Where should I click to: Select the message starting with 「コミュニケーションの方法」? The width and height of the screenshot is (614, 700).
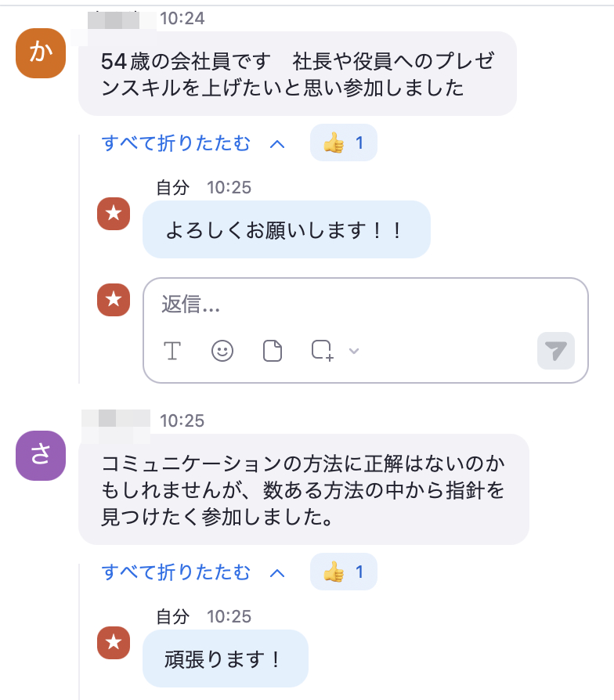303,489
